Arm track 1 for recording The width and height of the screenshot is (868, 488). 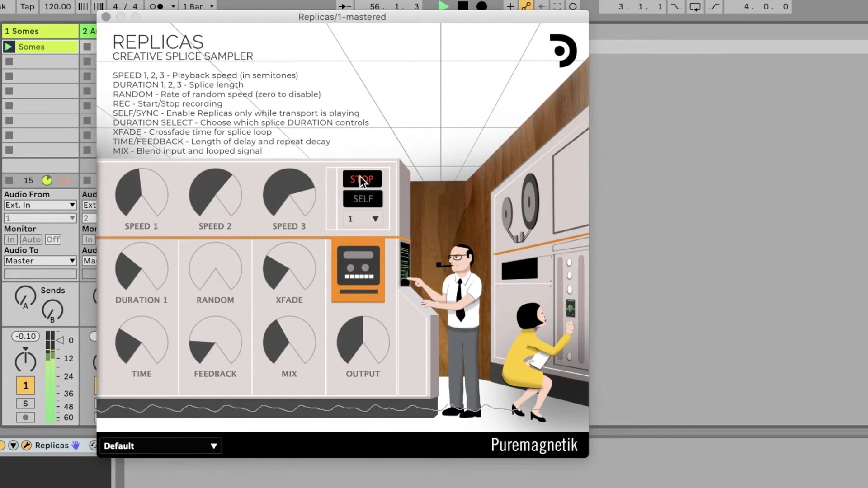pos(25,418)
